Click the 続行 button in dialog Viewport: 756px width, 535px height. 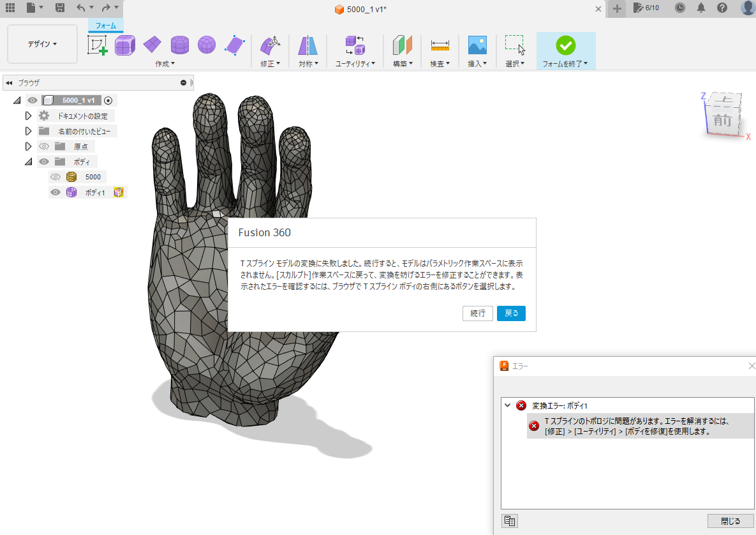pos(477,313)
